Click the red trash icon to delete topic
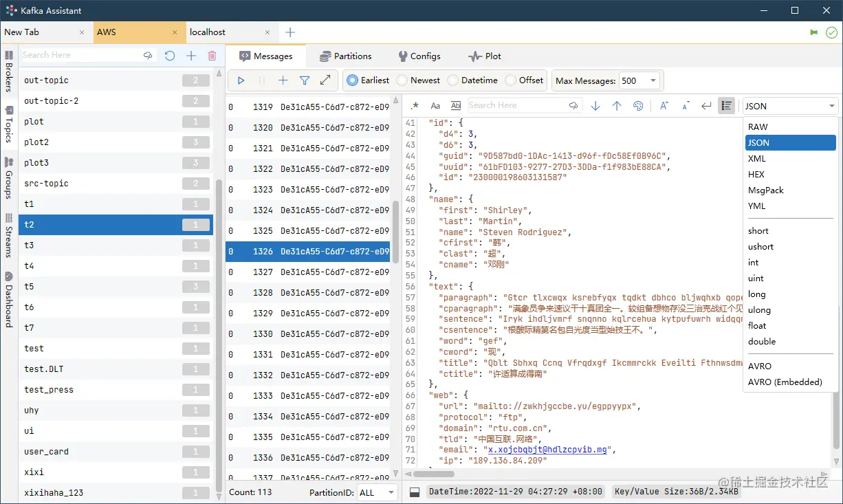Screen dimensions: 843x504 pyautogui.click(x=212, y=56)
